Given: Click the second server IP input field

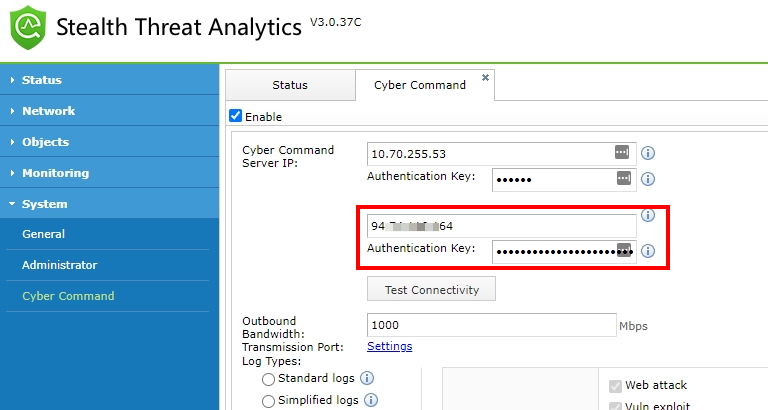Looking at the screenshot, I should [502, 226].
